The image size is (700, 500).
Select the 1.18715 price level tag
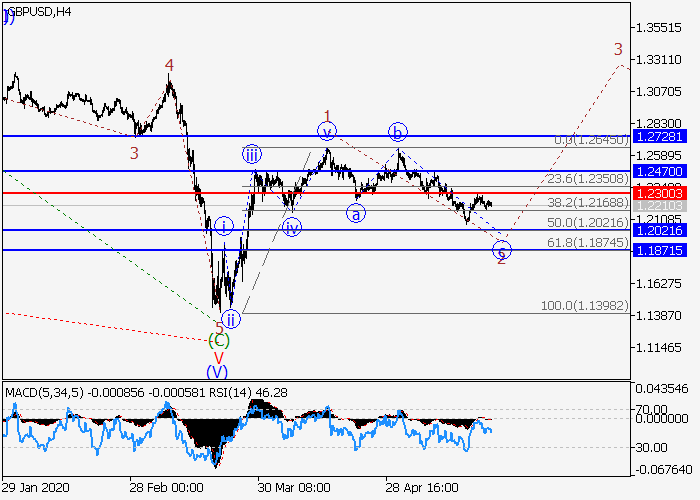[x=661, y=249]
